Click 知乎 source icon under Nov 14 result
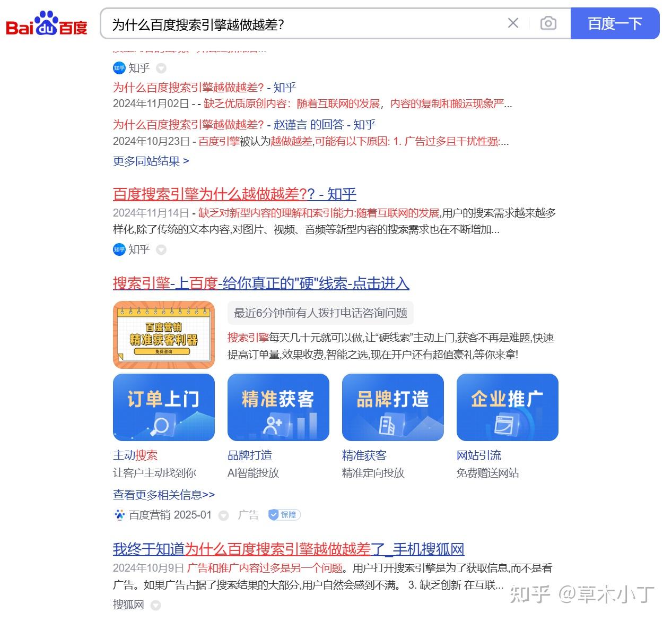 (119, 249)
